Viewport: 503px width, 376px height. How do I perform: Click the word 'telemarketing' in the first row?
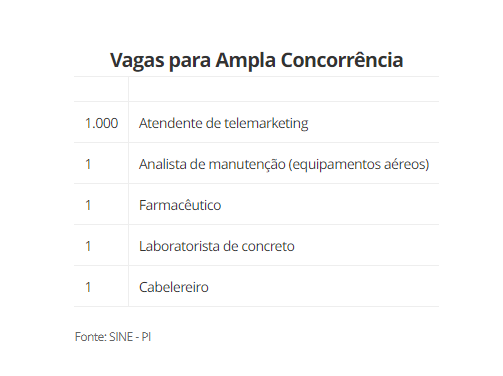point(266,123)
